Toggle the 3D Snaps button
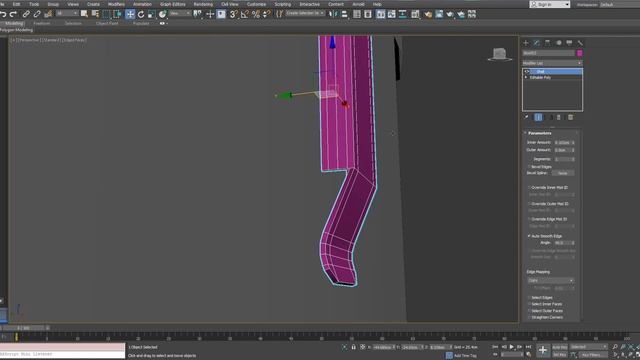 click(x=233, y=14)
